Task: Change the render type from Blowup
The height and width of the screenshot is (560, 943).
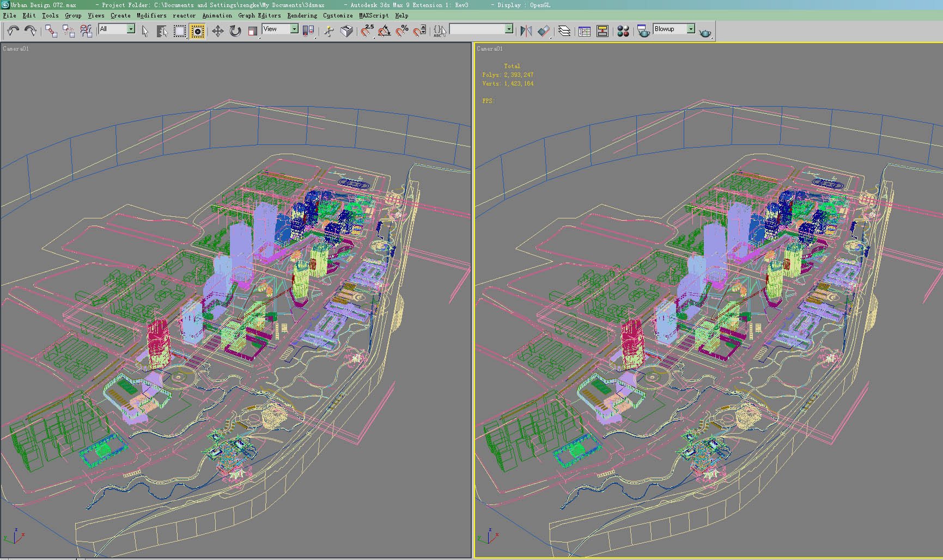Action: coord(690,29)
